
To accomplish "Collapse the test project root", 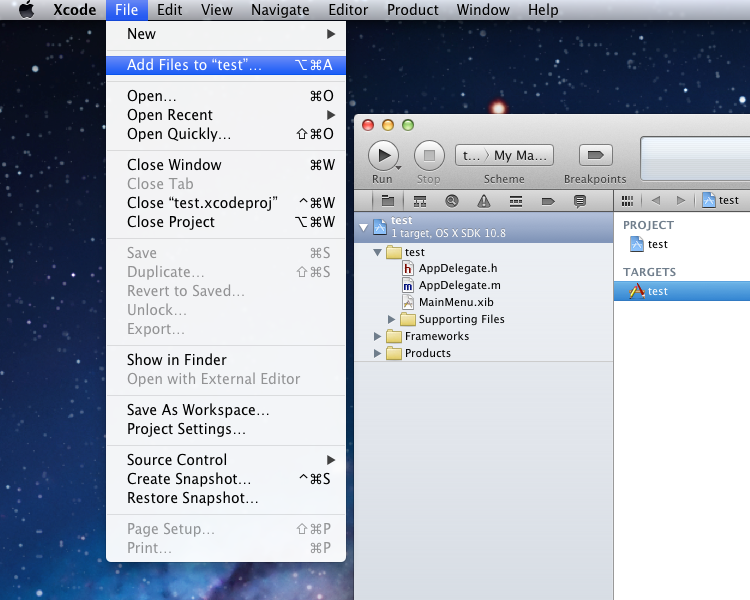I will tap(364, 227).
